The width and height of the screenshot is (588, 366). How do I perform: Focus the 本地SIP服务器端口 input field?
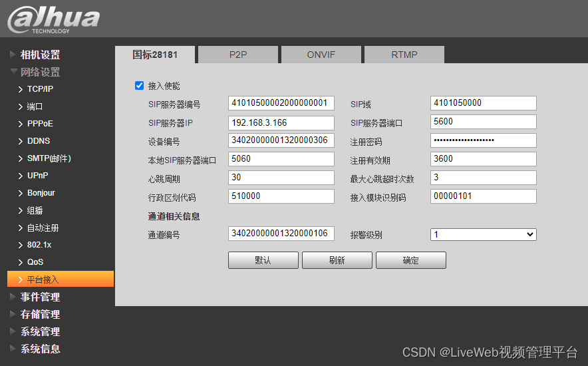point(281,159)
